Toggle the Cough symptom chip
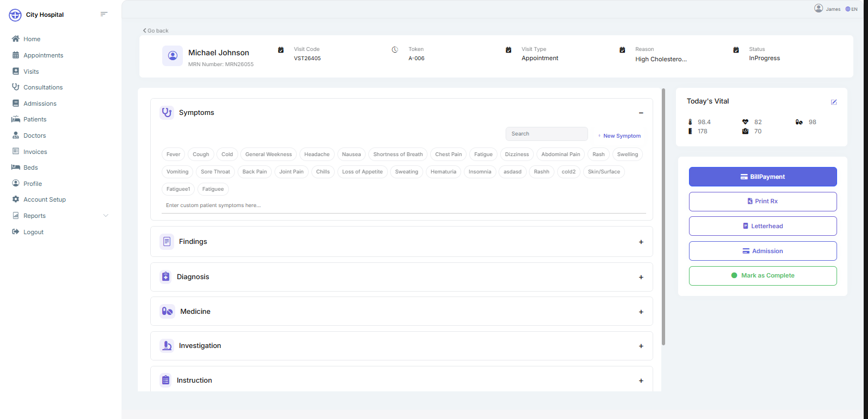 201,154
